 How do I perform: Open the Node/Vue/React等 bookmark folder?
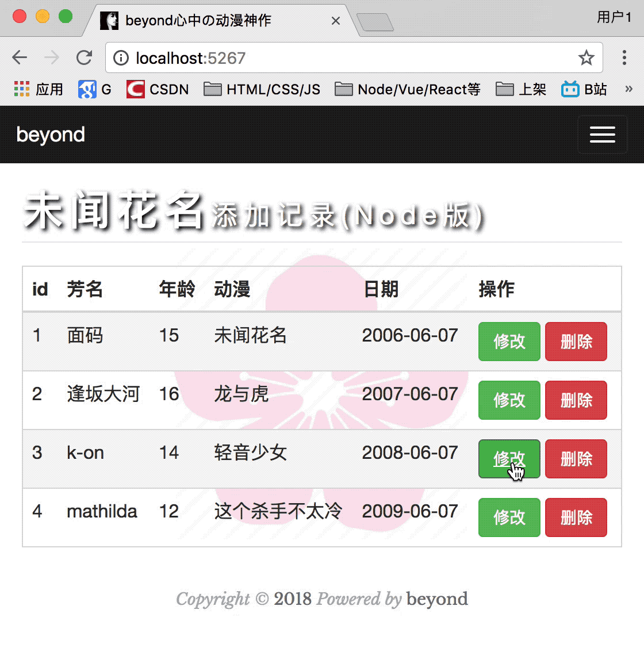[x=408, y=89]
